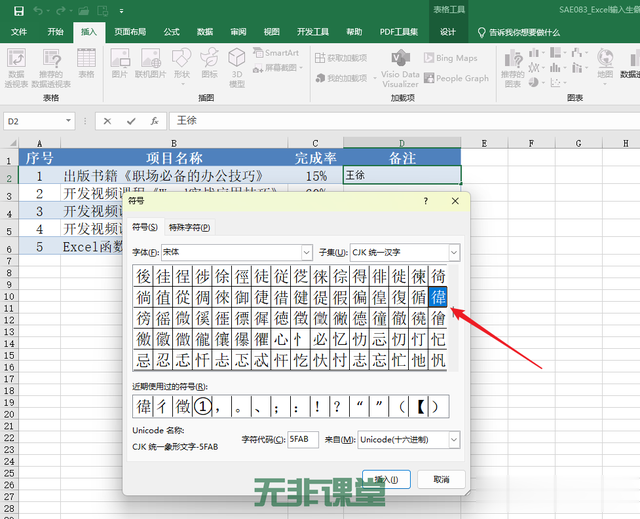Close the symbol (符号) dialog
The image size is (640, 519).
click(x=455, y=201)
